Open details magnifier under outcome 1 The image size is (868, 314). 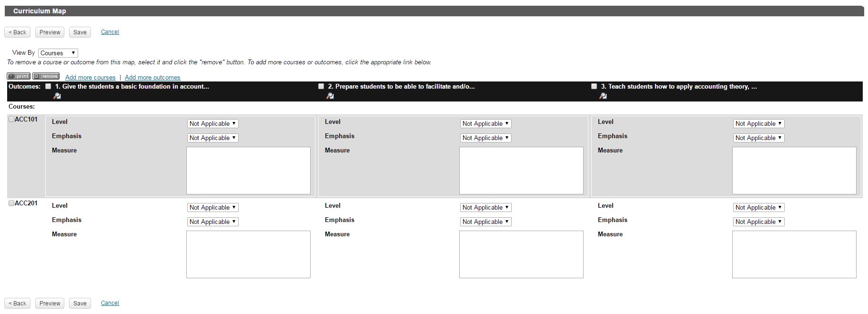click(57, 96)
